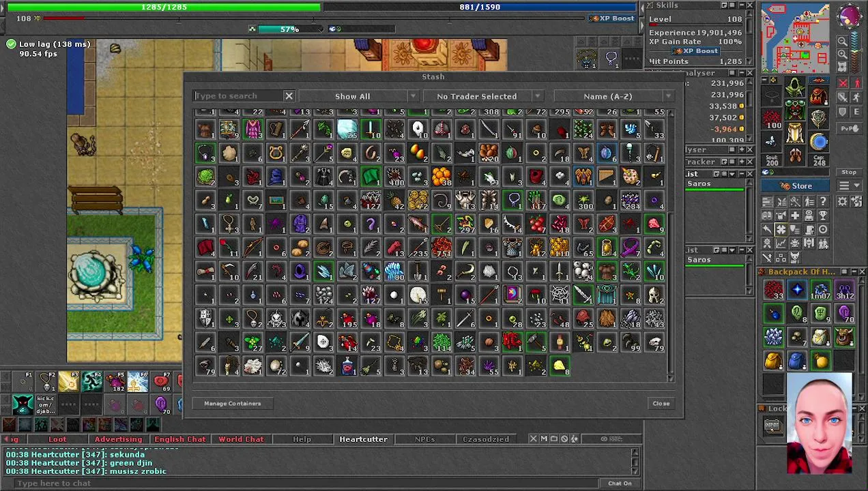Select the pink robe item in Stash
The height and width of the screenshot is (491, 868).
click(253, 130)
